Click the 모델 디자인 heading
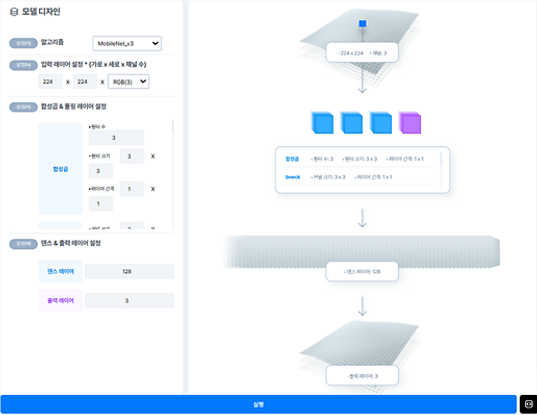The image size is (537, 415). coord(41,12)
